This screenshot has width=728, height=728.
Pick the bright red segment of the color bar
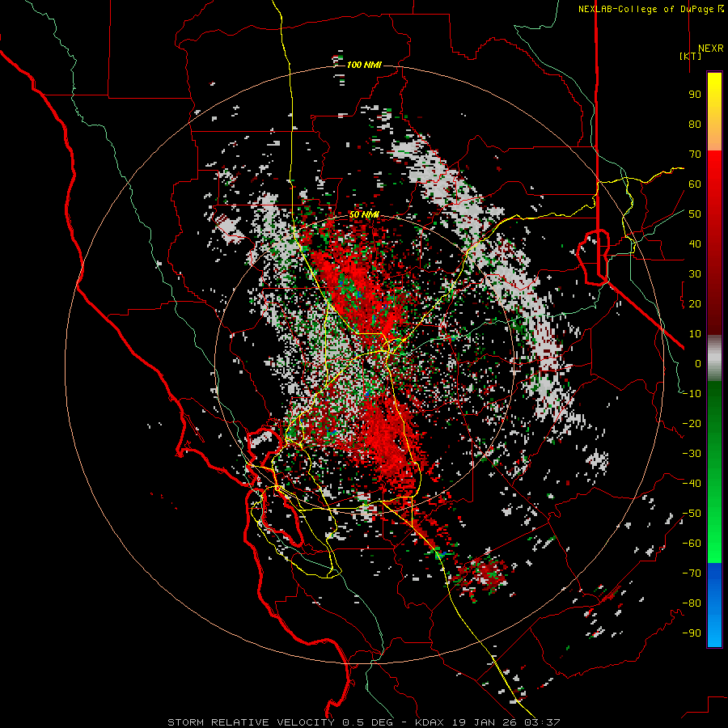pyautogui.click(x=714, y=197)
